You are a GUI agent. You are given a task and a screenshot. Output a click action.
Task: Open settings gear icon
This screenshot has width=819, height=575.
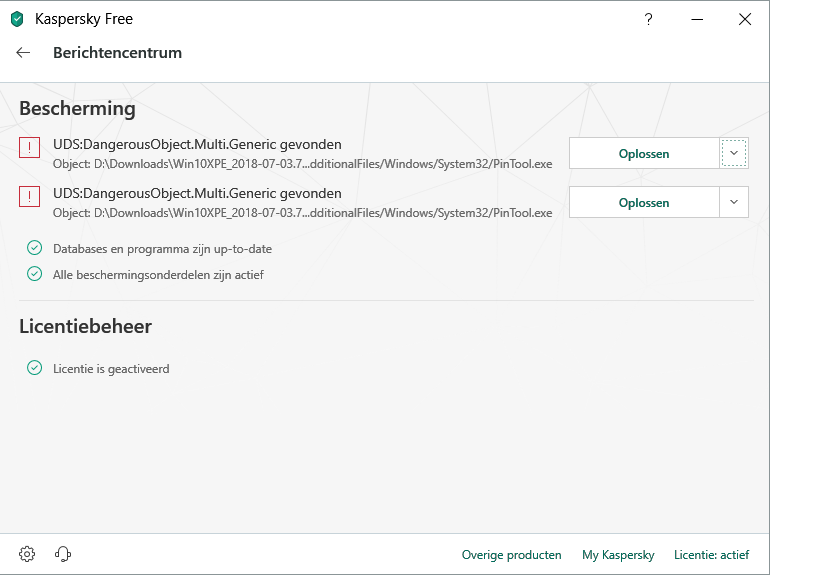27,554
